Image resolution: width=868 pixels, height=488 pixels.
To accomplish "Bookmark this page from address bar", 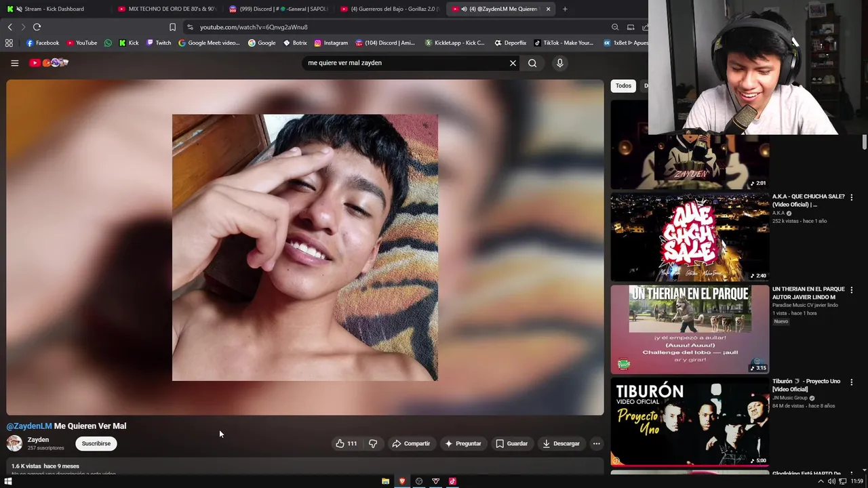I will pos(172,27).
